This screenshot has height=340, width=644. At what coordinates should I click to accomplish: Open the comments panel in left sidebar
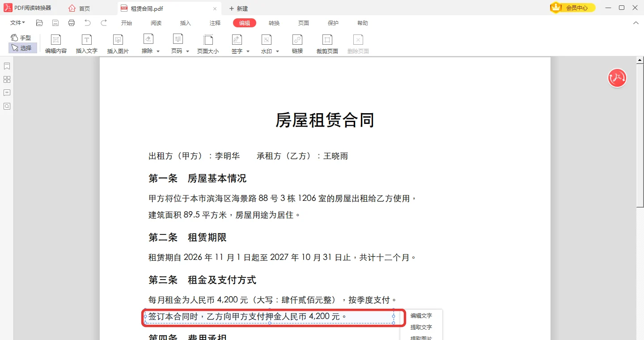click(x=7, y=93)
